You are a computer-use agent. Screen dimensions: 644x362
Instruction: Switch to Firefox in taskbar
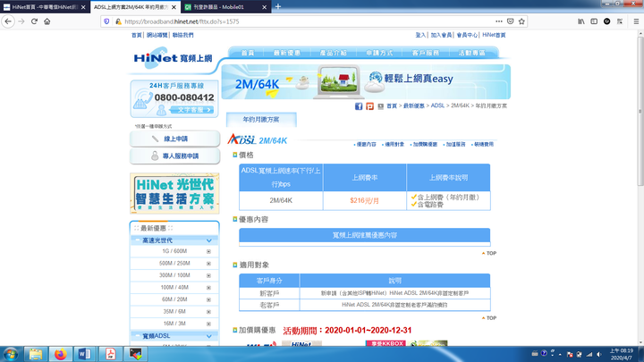pyautogui.click(x=61, y=354)
